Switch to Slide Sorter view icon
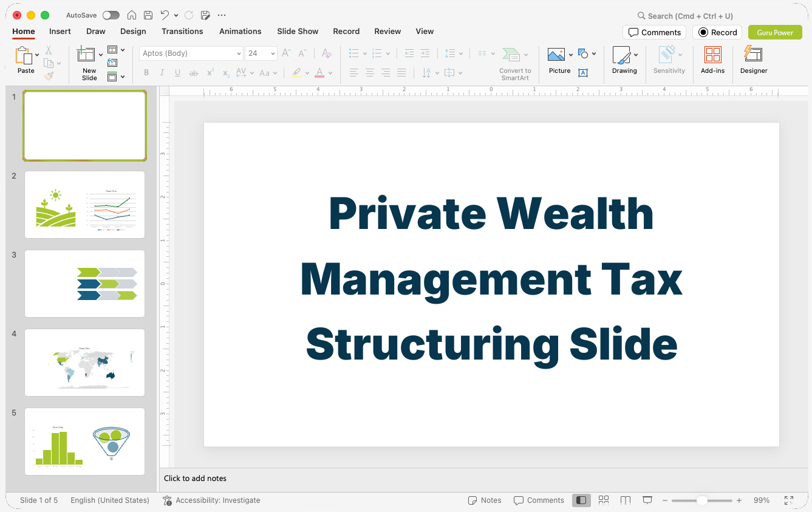This screenshot has height=512, width=812. pyautogui.click(x=604, y=500)
